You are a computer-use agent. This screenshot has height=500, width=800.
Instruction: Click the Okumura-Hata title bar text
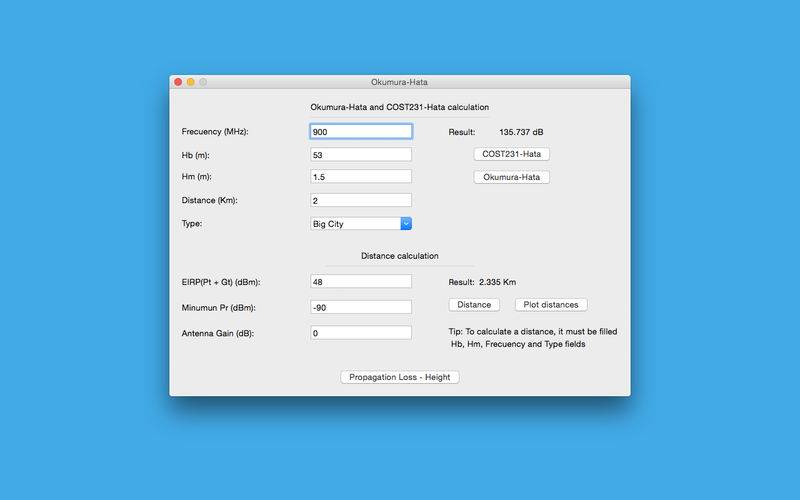399,82
